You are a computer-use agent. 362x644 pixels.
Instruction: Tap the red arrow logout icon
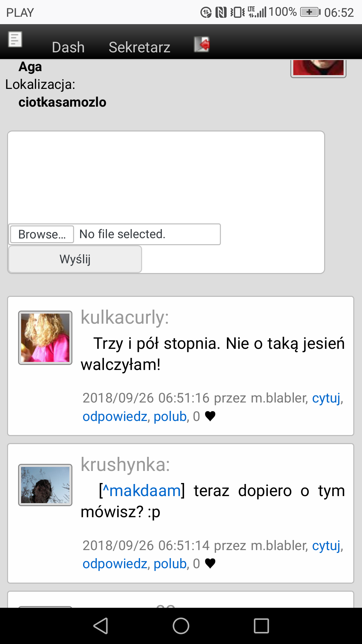[202, 44]
